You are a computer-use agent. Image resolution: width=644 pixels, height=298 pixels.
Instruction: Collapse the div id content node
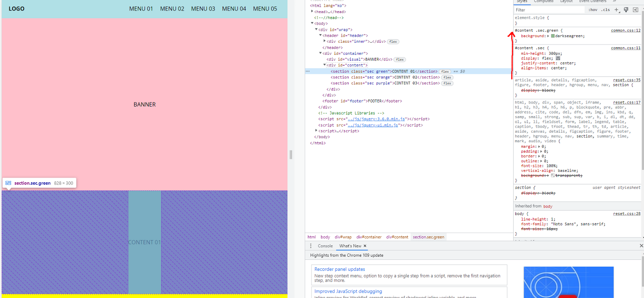[325, 65]
